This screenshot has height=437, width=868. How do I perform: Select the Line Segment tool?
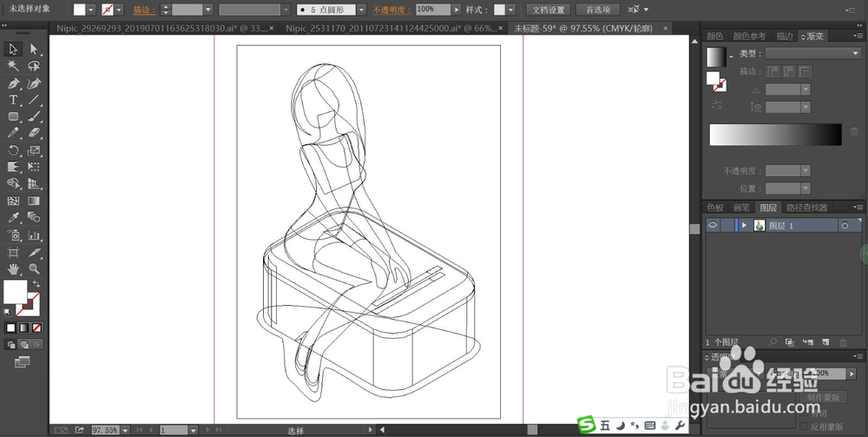(x=34, y=100)
